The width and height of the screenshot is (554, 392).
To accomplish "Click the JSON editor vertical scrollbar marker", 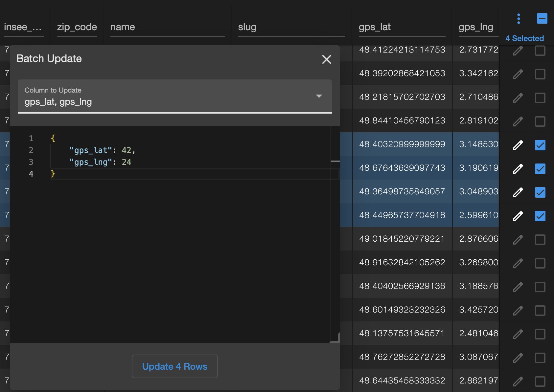I will (x=335, y=161).
